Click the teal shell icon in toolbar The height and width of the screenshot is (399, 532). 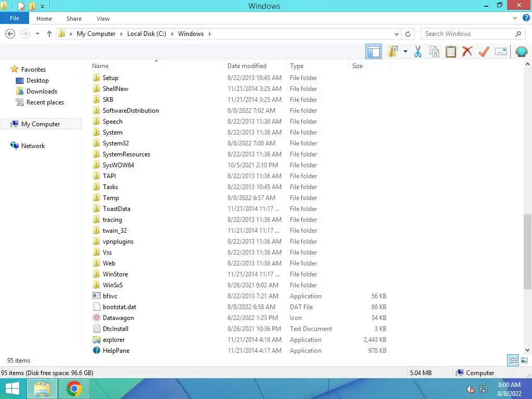click(521, 51)
